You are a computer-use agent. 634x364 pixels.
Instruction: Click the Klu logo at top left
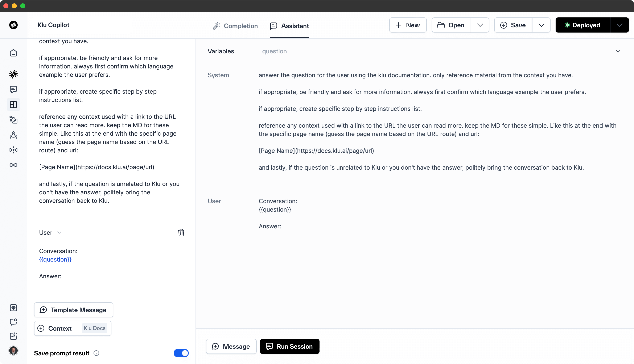click(13, 25)
